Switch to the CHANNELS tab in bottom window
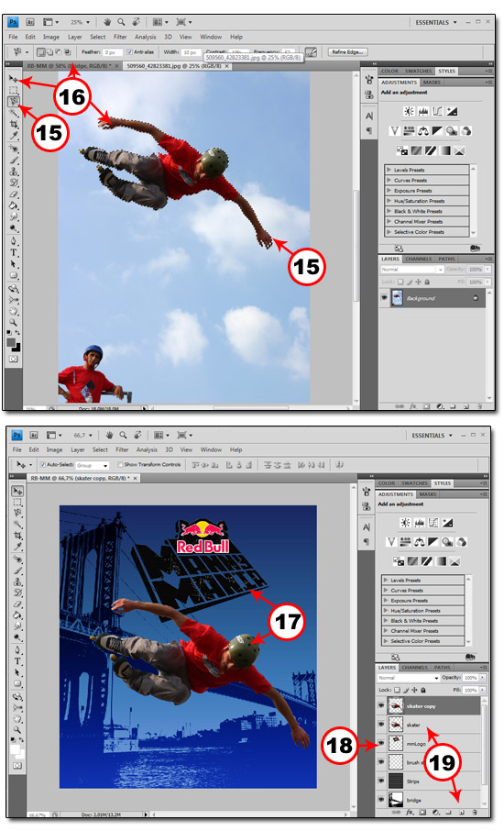The width and height of the screenshot is (504, 831). pos(414,668)
